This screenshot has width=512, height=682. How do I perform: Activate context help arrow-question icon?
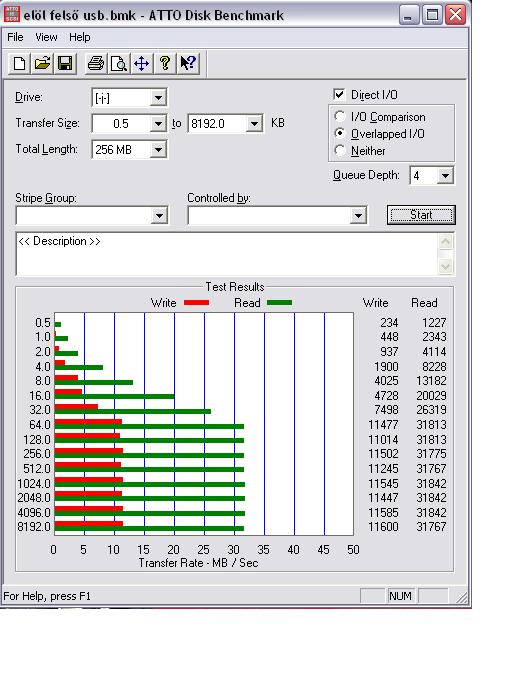click(x=188, y=64)
